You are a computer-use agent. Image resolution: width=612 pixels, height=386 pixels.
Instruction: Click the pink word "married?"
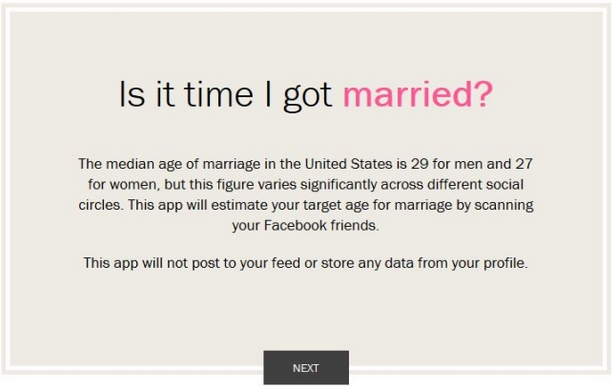coord(418,94)
